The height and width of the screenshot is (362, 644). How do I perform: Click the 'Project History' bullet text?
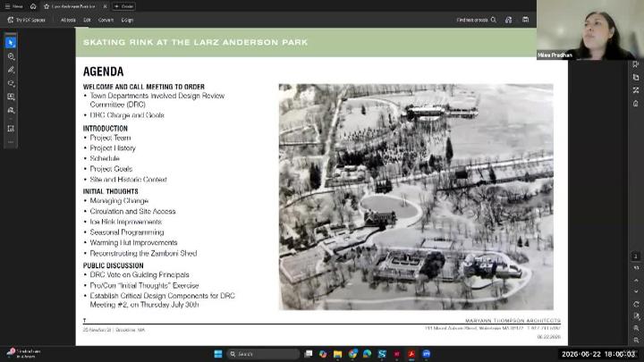pyautogui.click(x=113, y=148)
